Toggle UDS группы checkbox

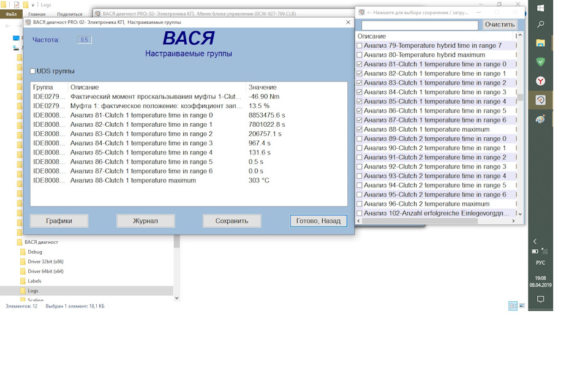click(32, 71)
